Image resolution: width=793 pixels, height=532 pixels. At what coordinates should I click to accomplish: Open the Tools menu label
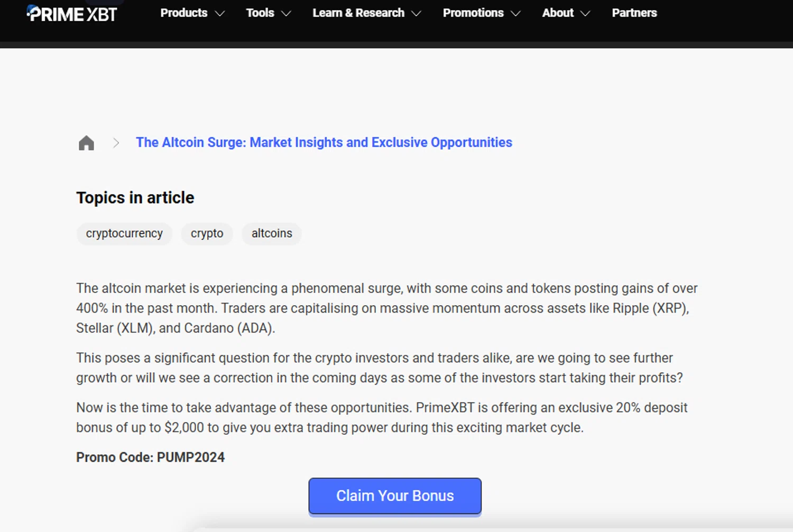(260, 13)
